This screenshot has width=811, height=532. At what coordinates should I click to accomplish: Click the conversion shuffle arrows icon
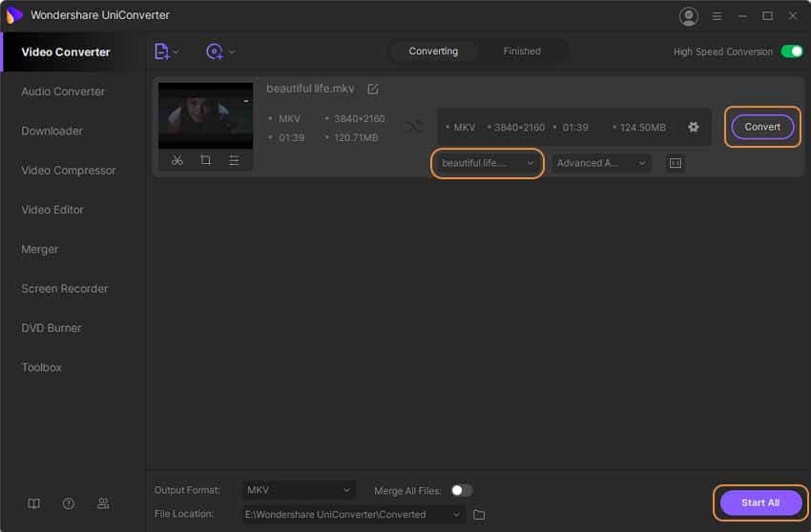click(414, 127)
